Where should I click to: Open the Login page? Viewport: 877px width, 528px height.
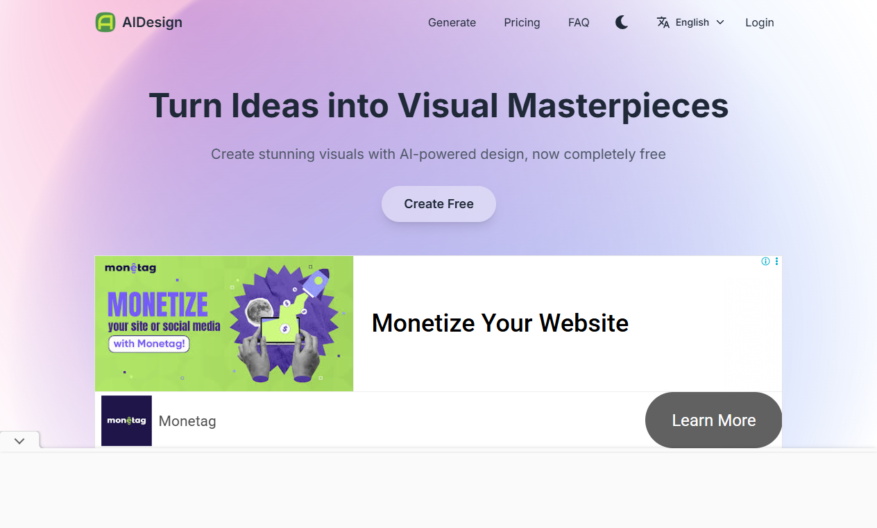[x=759, y=22]
